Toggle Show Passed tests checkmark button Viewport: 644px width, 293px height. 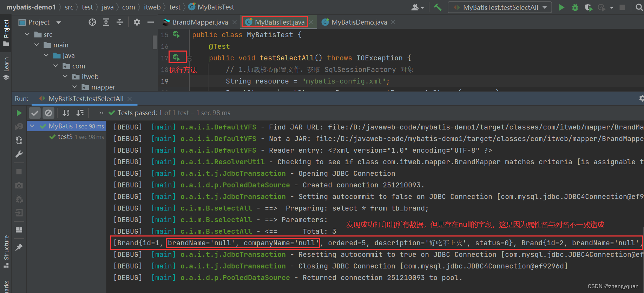click(35, 113)
